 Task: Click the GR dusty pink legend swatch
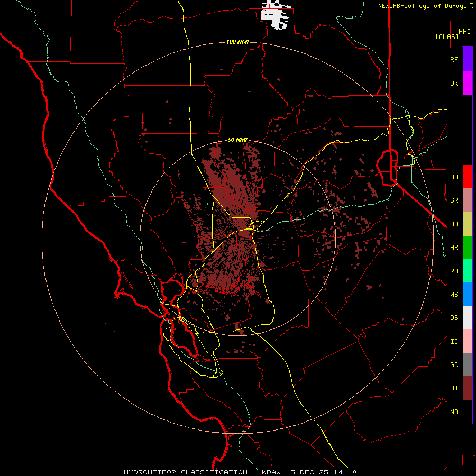click(467, 200)
